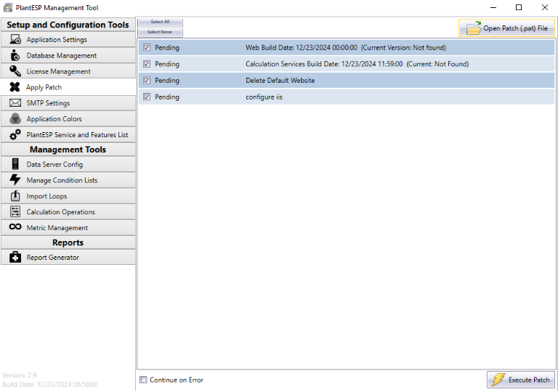The image size is (558, 392).
Task: Open Application Colors
Action: pos(68,119)
